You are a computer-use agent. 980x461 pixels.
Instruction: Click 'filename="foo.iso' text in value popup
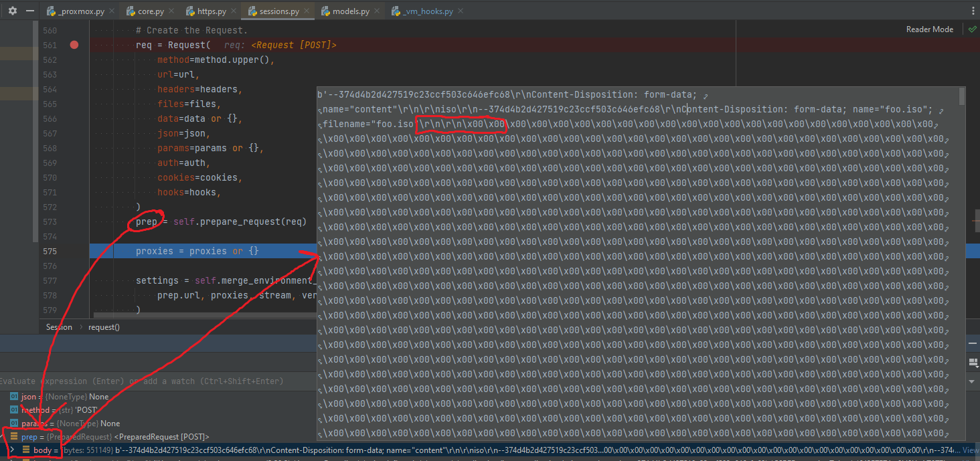pos(368,124)
